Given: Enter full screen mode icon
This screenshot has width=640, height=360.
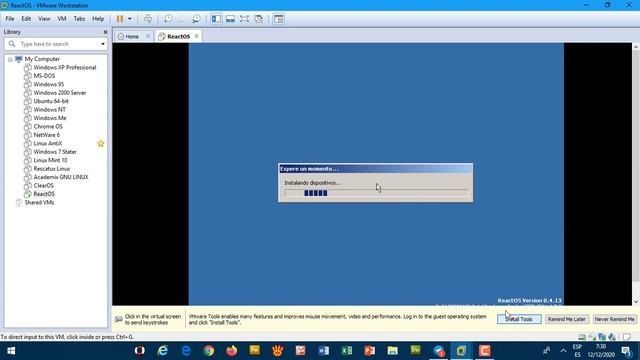Looking at the screenshot, I should pyautogui.click(x=244, y=19).
